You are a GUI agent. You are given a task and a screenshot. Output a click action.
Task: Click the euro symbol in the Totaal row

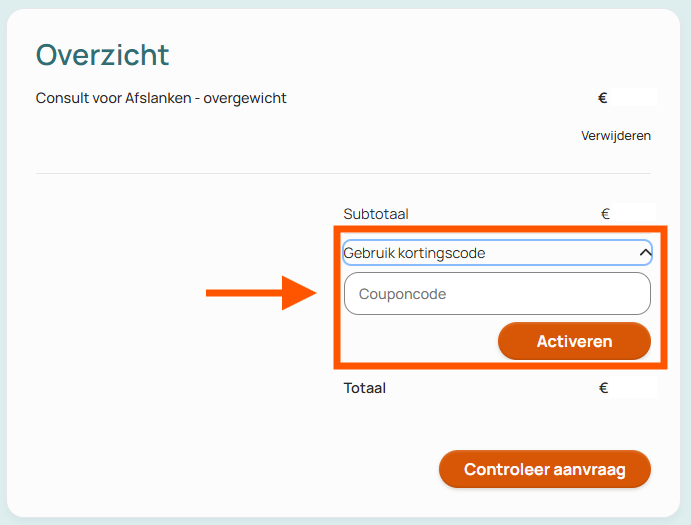603,388
